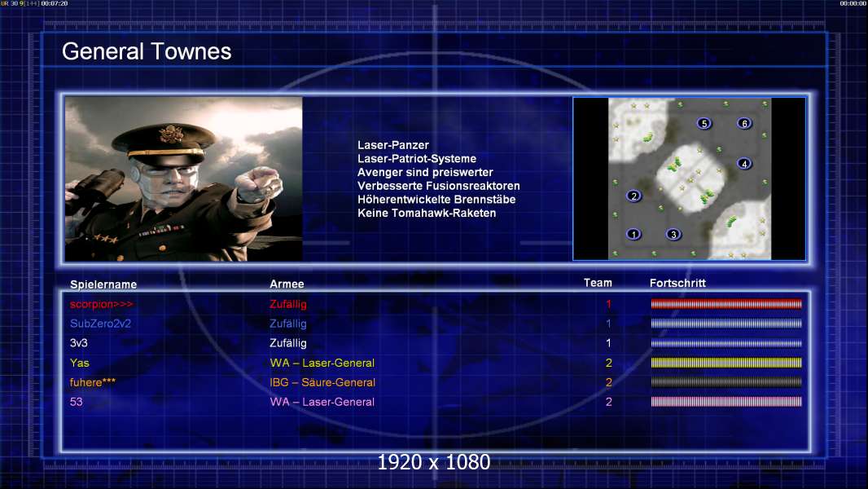Select player name fuhere***
Viewport: 868px width, 489px height.
pyautogui.click(x=93, y=382)
